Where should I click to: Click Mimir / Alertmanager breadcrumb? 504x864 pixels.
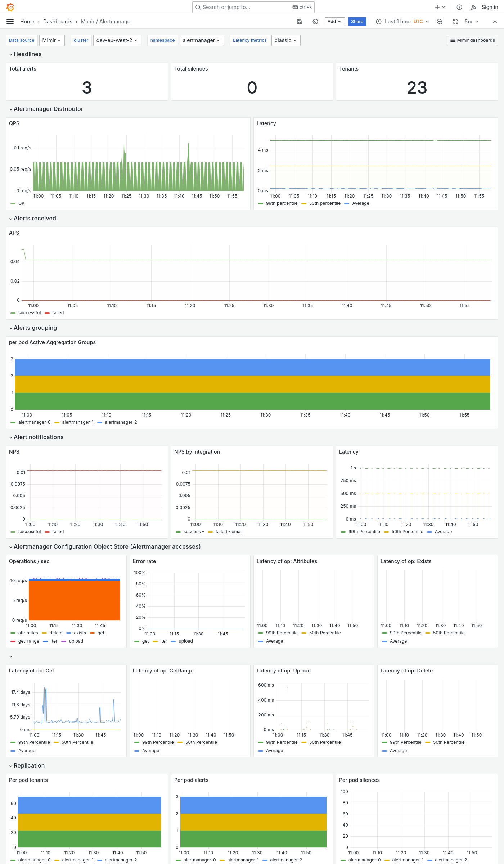(x=107, y=22)
